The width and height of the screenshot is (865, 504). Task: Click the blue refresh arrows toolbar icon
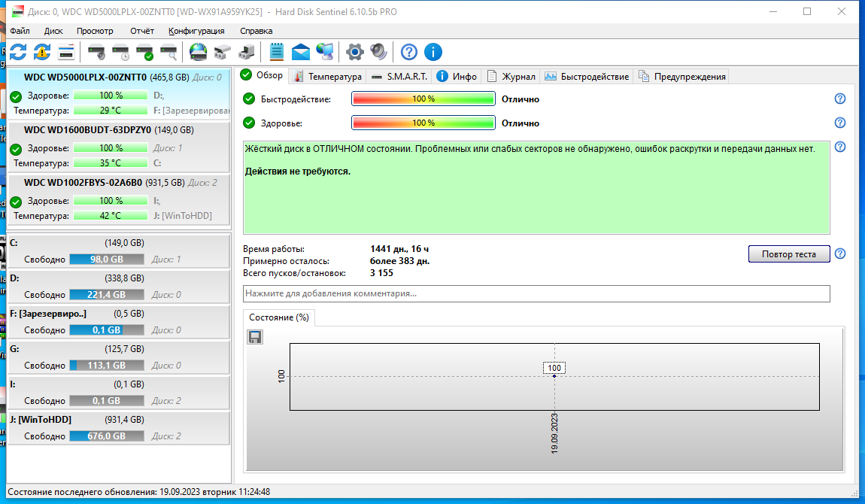[x=17, y=53]
